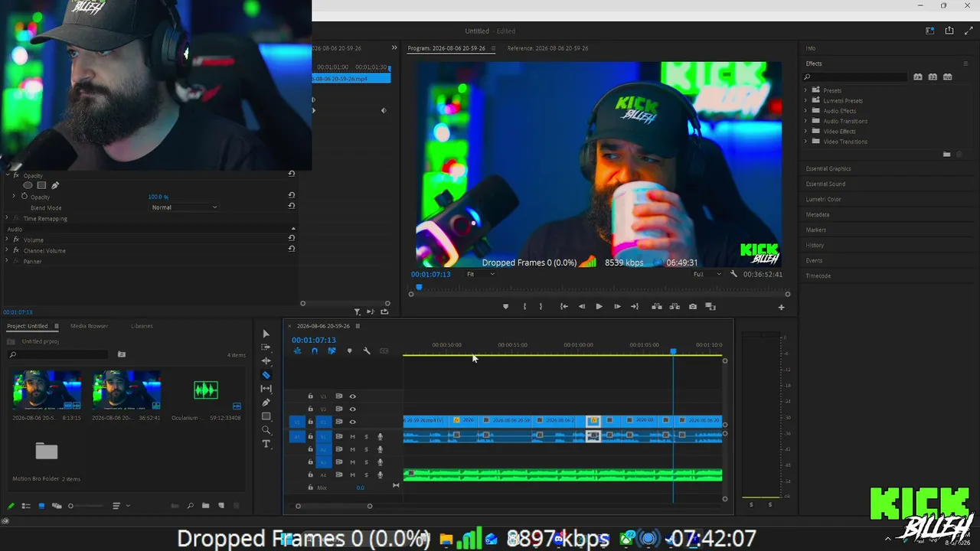This screenshot has height=551, width=980.
Task: Open the Essential Sound panel
Action: coord(825,184)
